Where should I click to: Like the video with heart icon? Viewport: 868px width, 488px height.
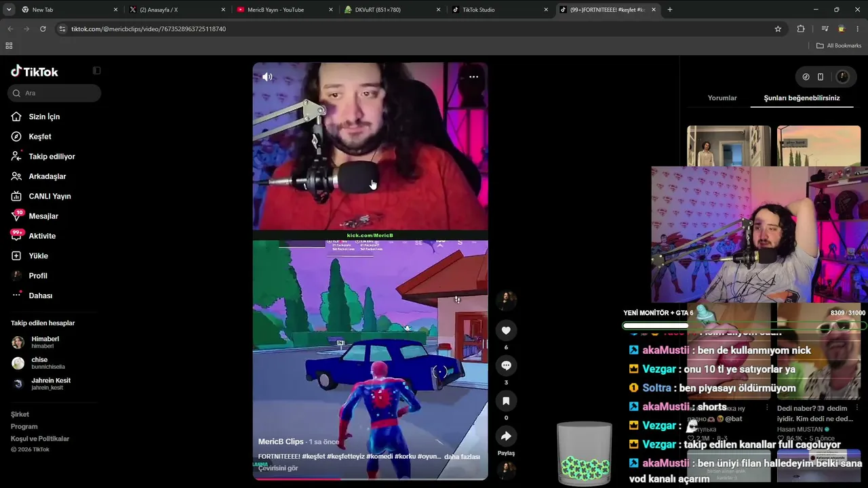506,330
